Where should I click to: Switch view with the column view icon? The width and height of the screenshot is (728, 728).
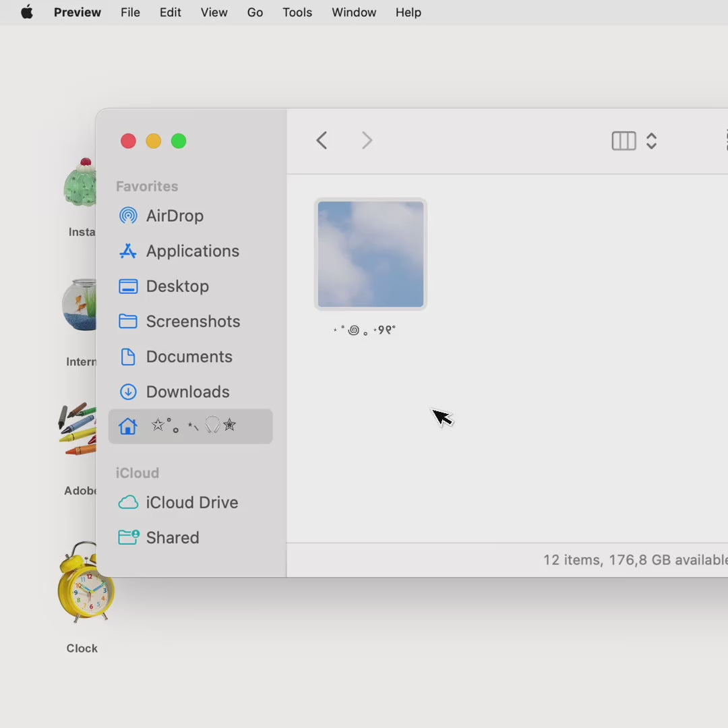(x=624, y=141)
